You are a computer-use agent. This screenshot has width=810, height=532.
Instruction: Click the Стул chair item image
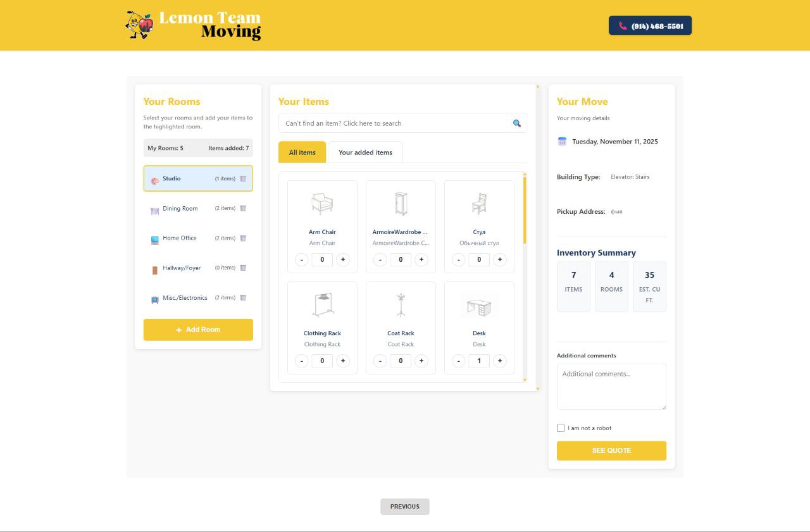point(479,204)
